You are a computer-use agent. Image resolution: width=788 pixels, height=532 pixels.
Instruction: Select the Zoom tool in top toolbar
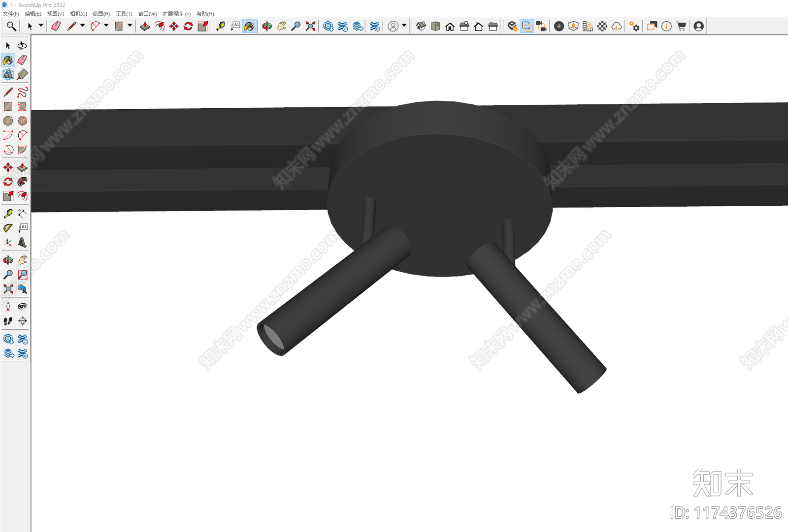296,26
